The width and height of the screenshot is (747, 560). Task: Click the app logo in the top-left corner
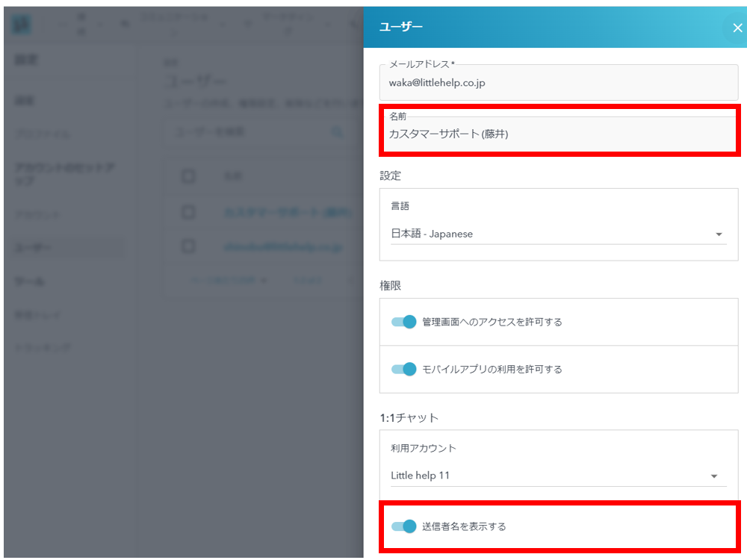point(21,24)
